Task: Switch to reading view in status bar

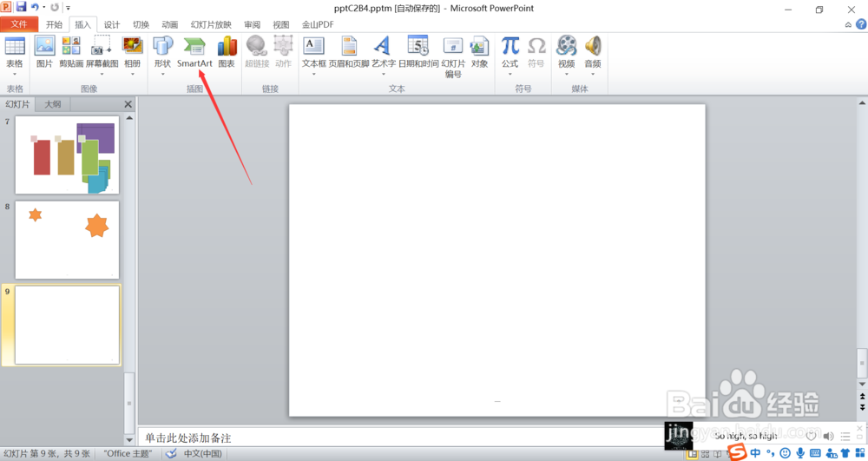Action: tap(718, 454)
